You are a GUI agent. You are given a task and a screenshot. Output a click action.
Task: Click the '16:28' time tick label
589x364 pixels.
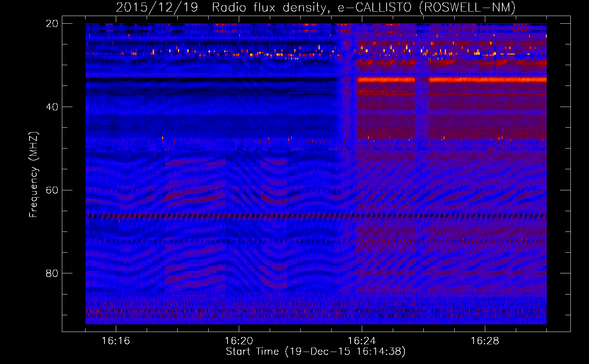click(x=485, y=341)
